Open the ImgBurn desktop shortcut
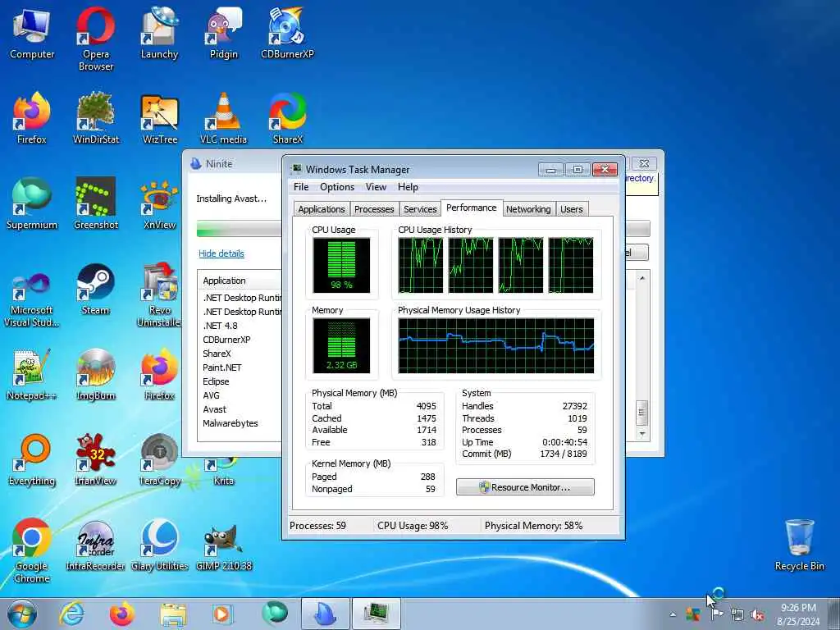This screenshot has width=840, height=630. pos(95,374)
